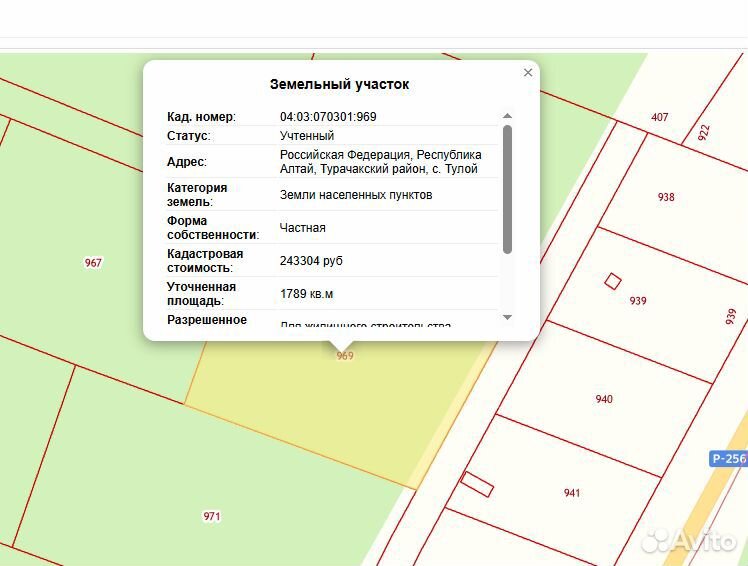The width and height of the screenshot is (748, 566).
Task: Close the Земельный участок popup
Action: [x=528, y=73]
